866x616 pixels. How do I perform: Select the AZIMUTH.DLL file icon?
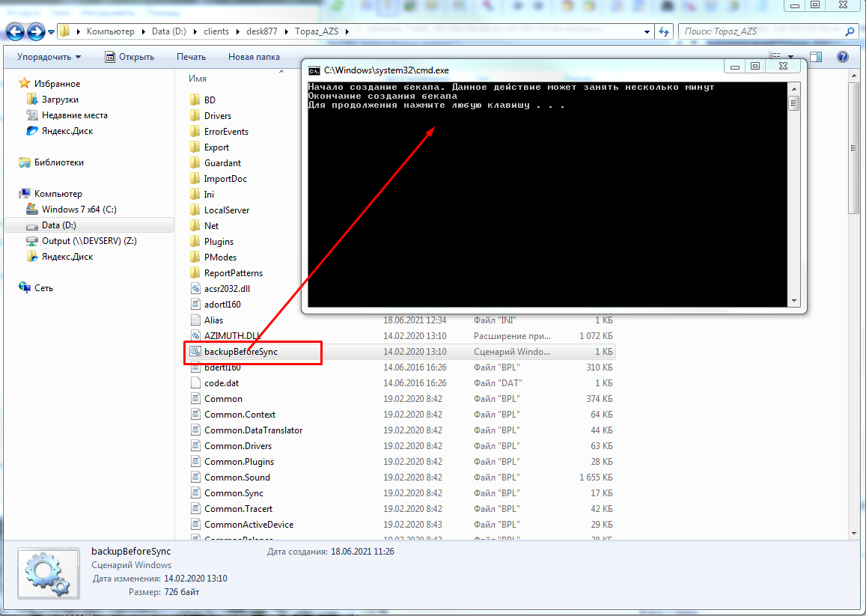click(195, 336)
